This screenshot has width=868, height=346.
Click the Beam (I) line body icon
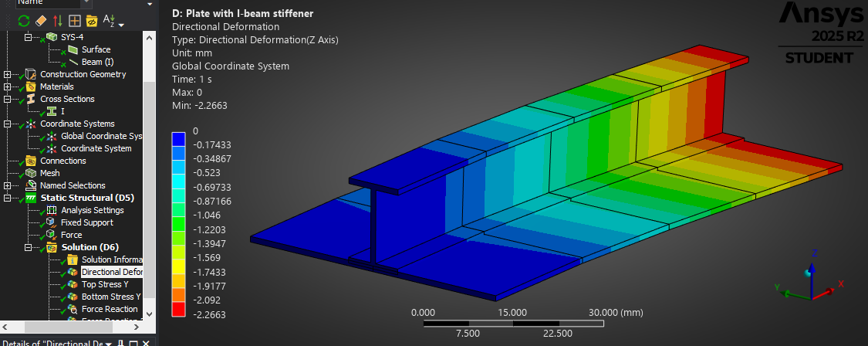tap(73, 62)
